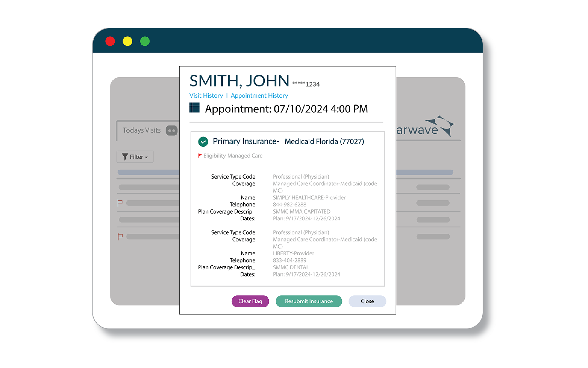Click the red window control dot

[x=110, y=41]
